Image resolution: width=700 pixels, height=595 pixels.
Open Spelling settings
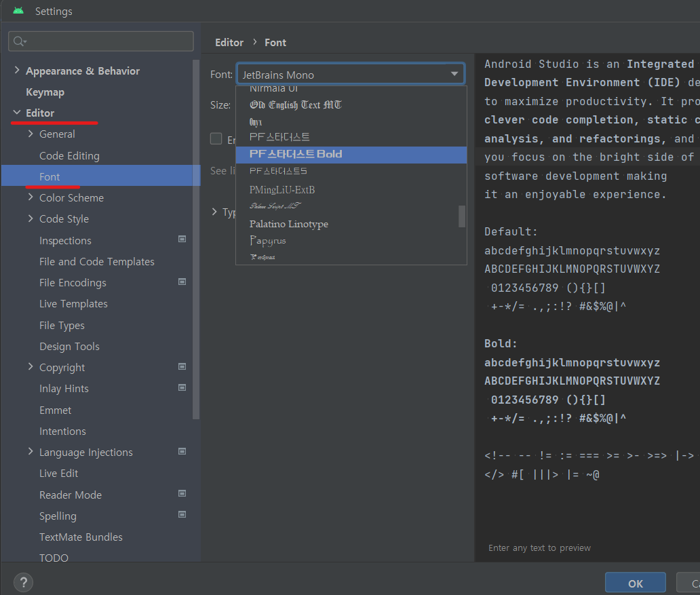point(58,516)
